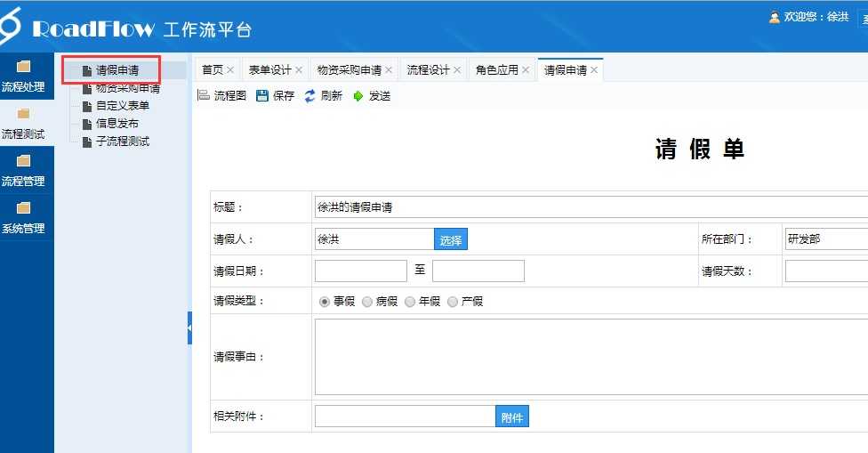Select 自定义表单 in the tree menu
Screen dimensions: 868x453
123,106
